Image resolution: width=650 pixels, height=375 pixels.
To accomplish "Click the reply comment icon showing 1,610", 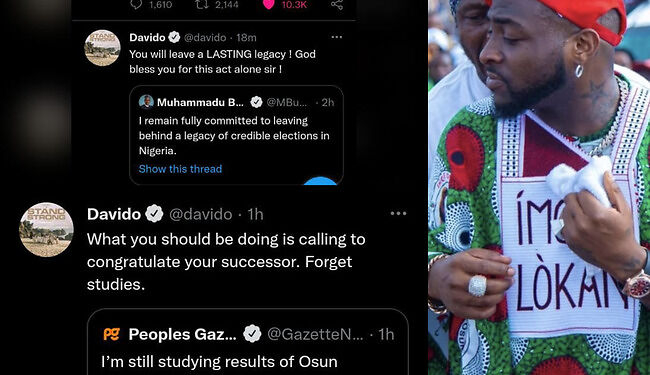I will (x=136, y=4).
